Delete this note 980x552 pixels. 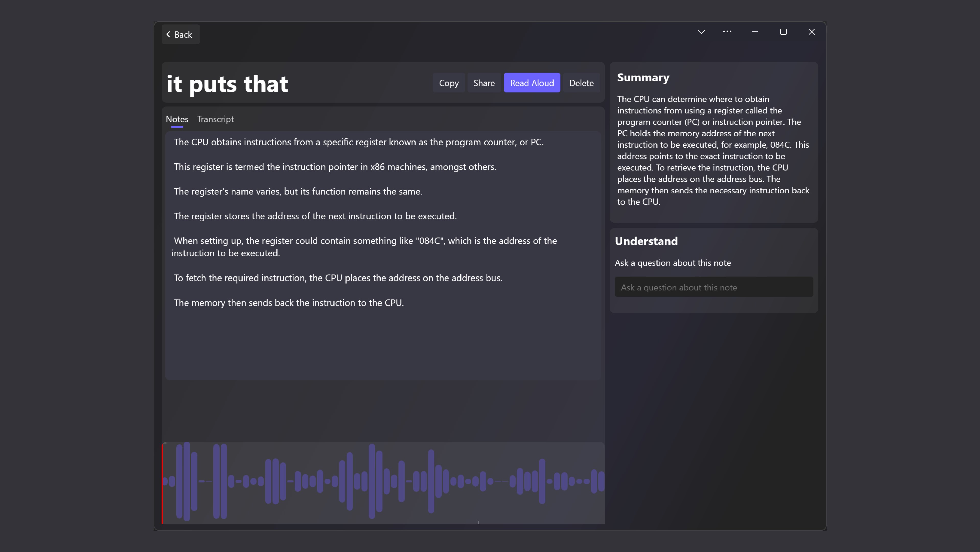tap(581, 83)
